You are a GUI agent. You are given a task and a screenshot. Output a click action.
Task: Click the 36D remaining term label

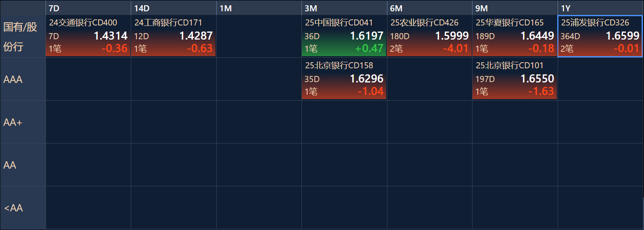(x=312, y=36)
